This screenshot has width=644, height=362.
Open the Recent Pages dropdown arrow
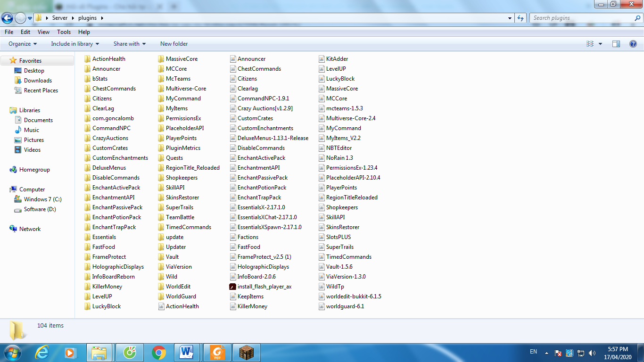point(30,18)
